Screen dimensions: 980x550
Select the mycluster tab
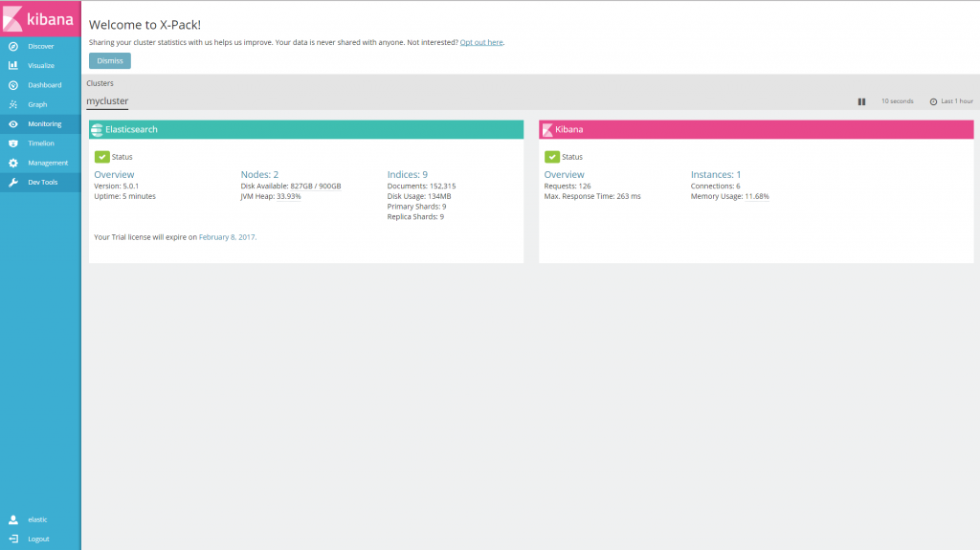[x=107, y=101]
